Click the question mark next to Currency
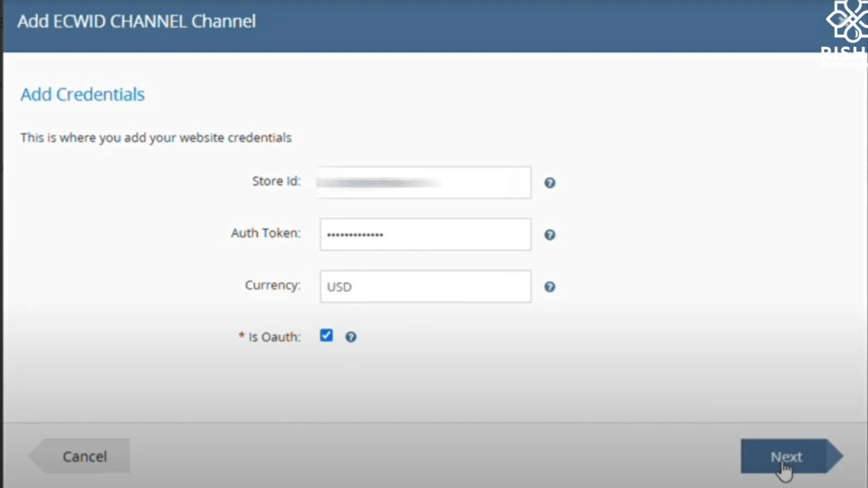Image resolution: width=868 pixels, height=488 pixels. pos(549,287)
